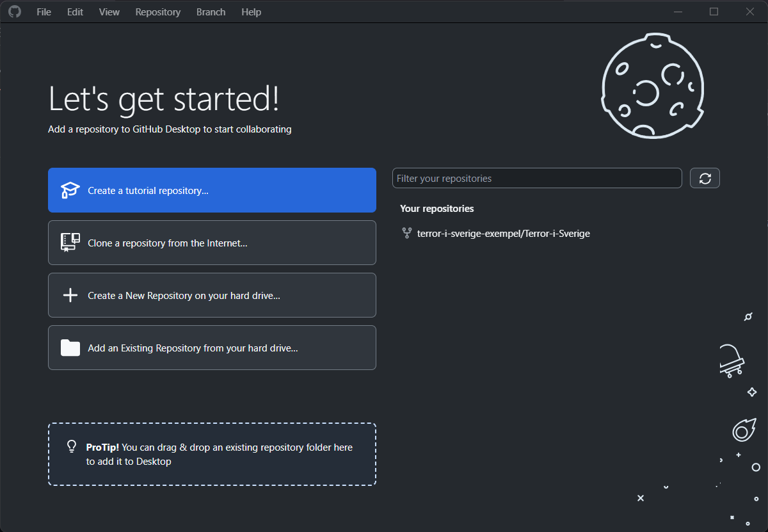
Task: Open the Repository menu
Action: click(158, 12)
